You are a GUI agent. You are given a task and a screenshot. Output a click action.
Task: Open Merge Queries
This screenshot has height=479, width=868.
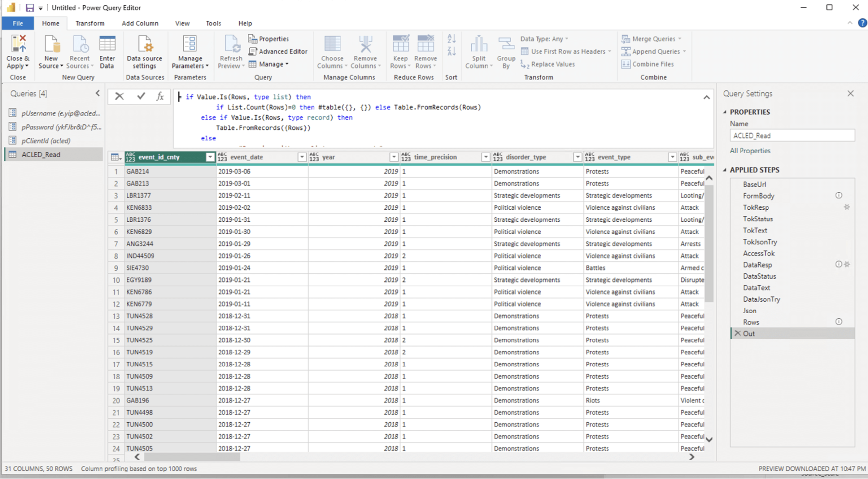[x=652, y=39]
